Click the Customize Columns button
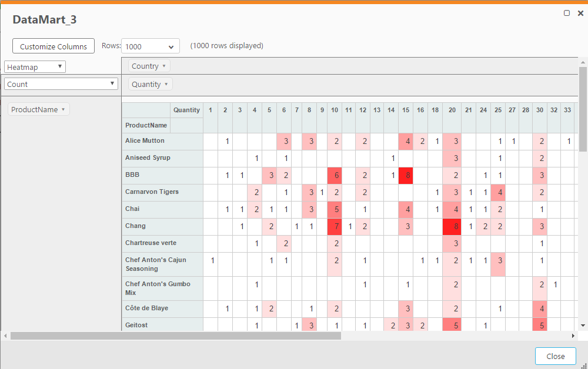 (54, 46)
